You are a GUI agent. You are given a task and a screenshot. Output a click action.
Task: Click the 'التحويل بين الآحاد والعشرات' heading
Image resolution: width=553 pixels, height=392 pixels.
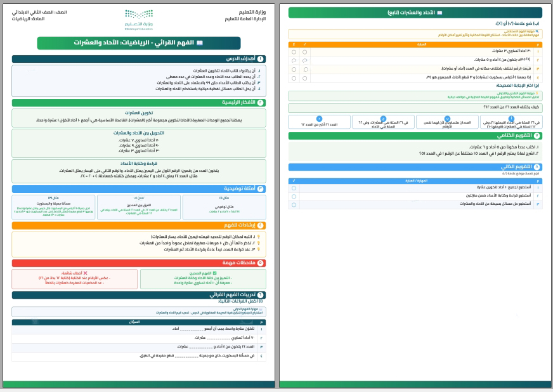(139, 133)
